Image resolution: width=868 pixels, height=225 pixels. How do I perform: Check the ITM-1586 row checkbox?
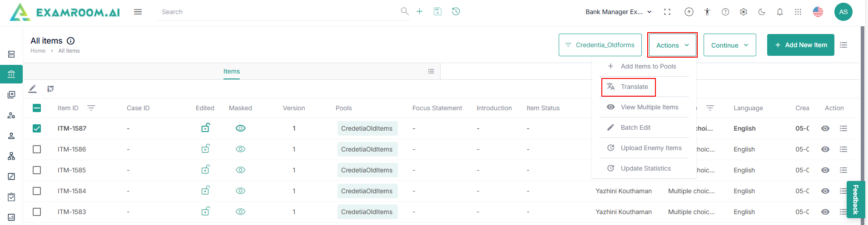tap(37, 149)
